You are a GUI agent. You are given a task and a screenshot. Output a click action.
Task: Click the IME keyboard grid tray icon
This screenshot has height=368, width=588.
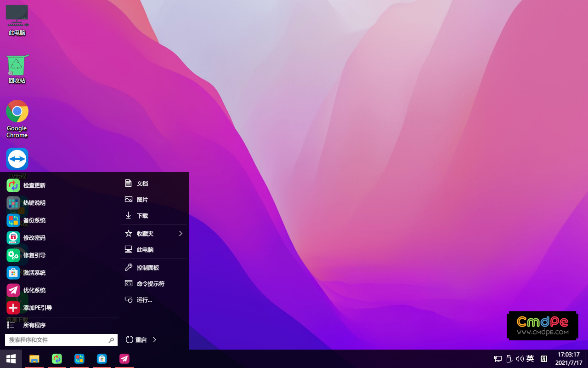pos(544,359)
